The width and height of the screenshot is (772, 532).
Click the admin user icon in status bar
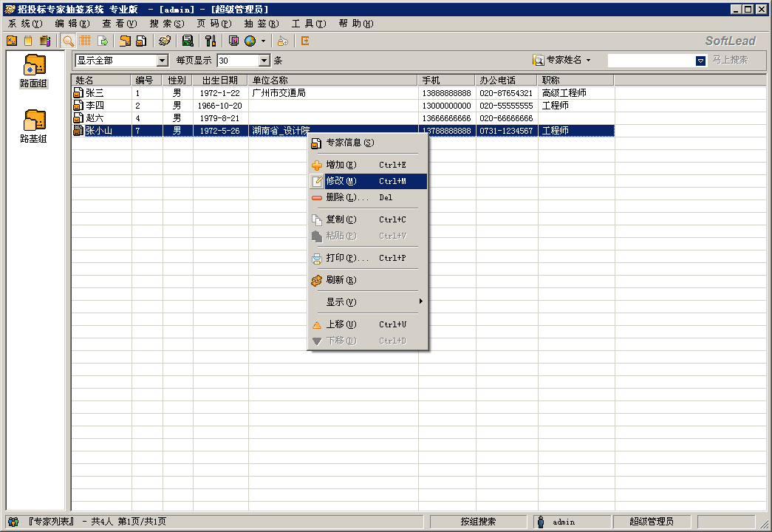point(541,521)
